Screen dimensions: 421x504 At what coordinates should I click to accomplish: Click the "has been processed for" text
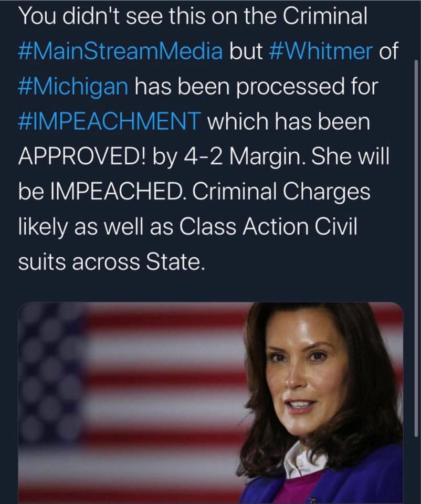coord(257,87)
